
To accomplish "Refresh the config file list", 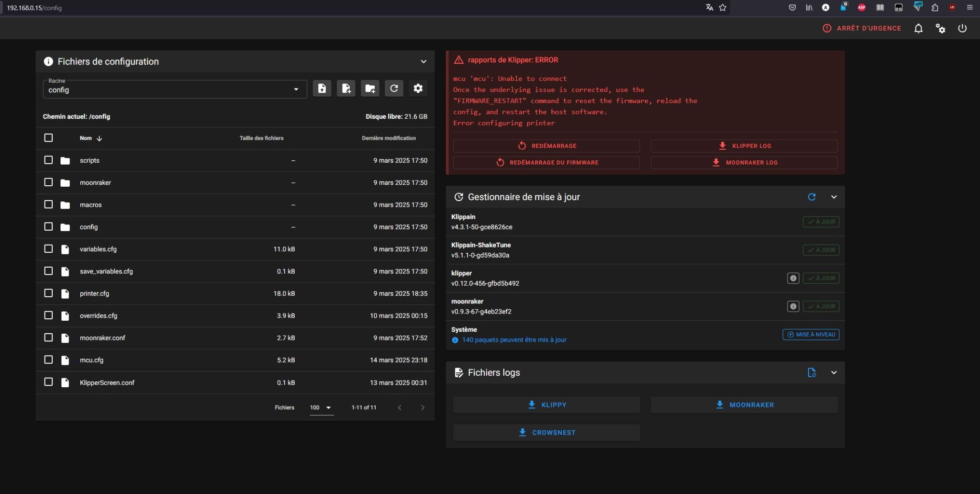I will click(394, 89).
